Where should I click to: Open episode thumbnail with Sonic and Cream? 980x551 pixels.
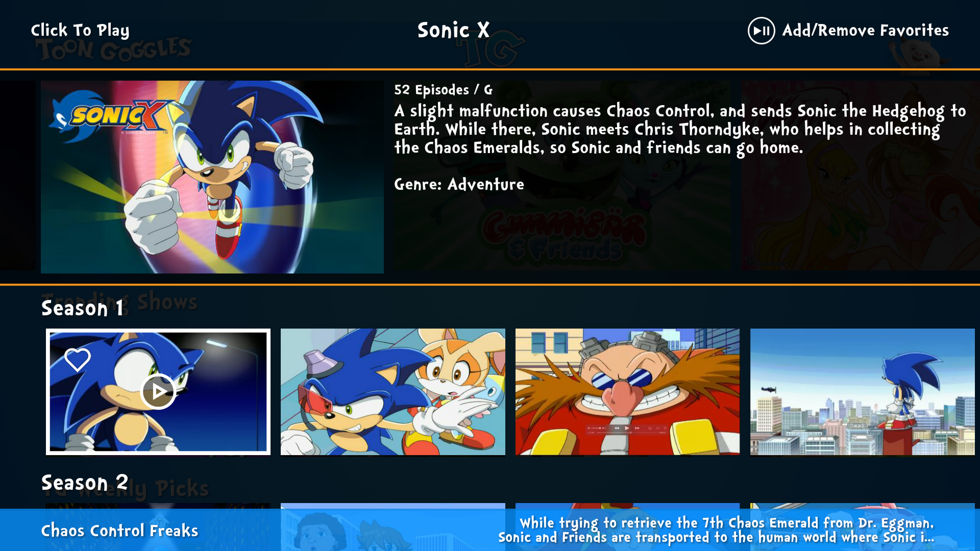[x=393, y=392]
